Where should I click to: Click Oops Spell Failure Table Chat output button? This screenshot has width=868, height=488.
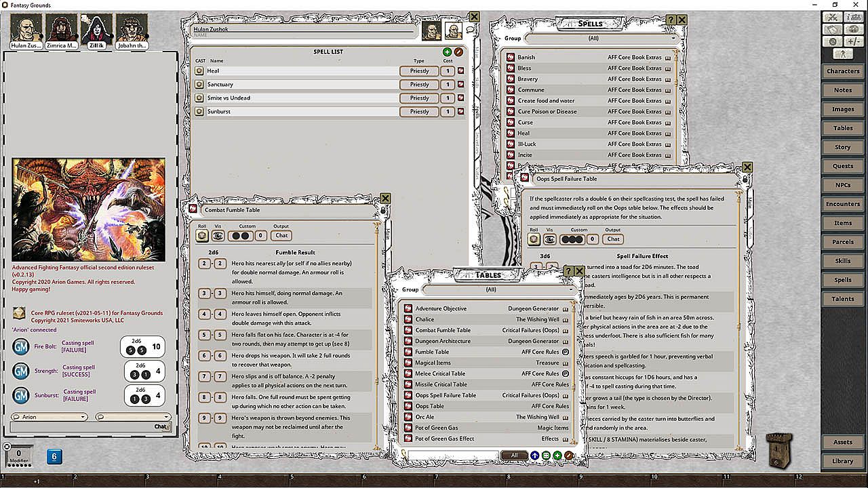click(x=613, y=239)
